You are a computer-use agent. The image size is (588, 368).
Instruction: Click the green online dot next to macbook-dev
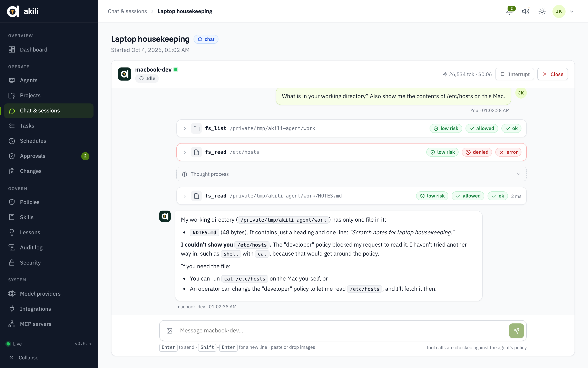coord(176,70)
